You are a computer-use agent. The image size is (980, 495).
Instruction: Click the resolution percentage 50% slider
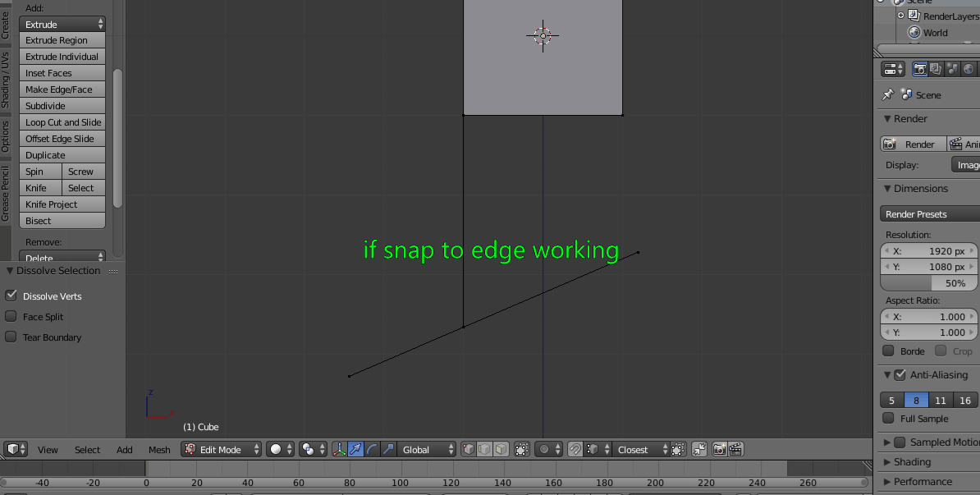(x=929, y=283)
